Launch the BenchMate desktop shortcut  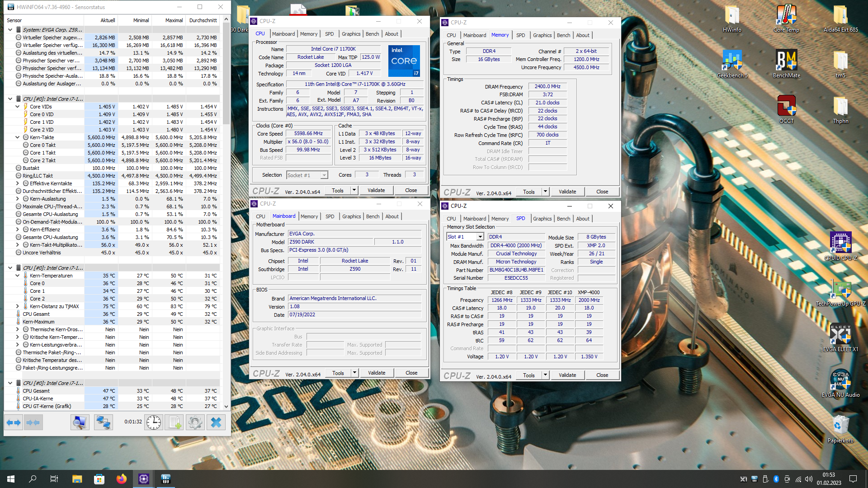[786, 64]
